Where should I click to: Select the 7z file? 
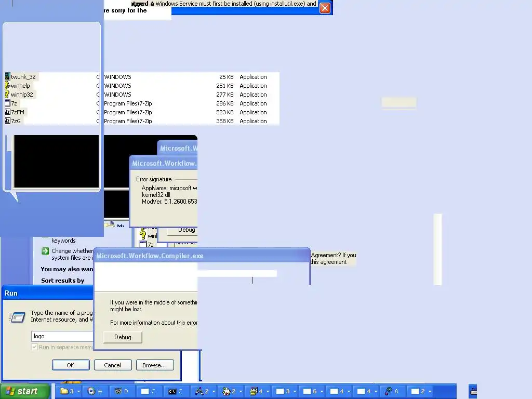(x=14, y=103)
